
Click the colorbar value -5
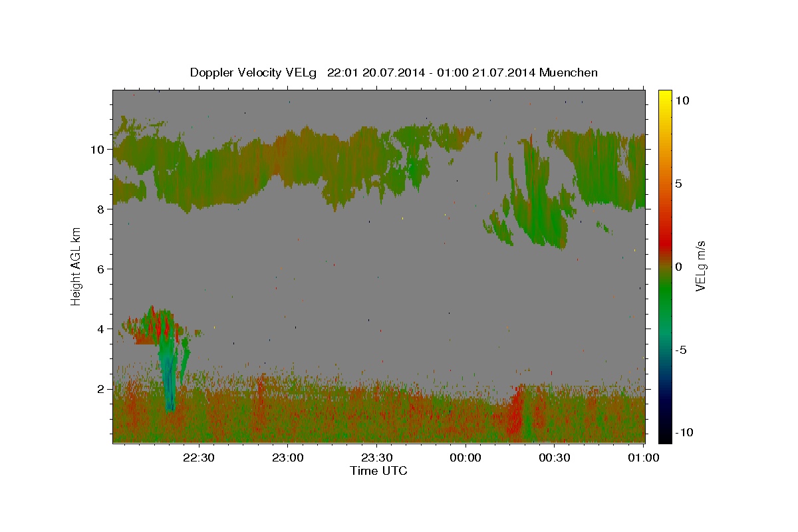coord(680,350)
